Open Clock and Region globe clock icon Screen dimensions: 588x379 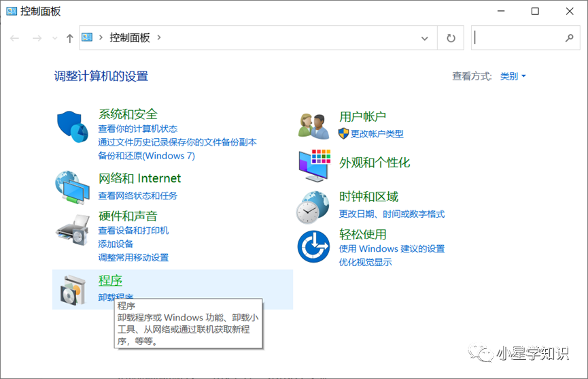click(313, 207)
